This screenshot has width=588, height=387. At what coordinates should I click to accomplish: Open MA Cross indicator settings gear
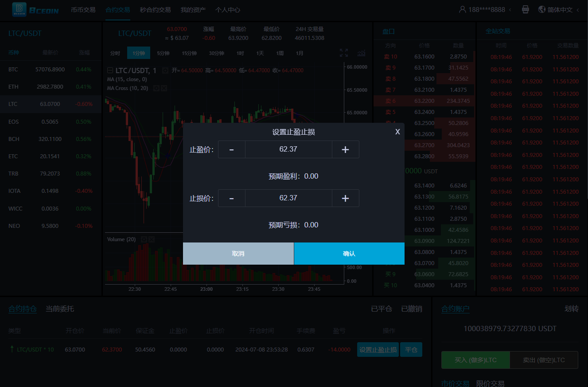[x=156, y=88]
